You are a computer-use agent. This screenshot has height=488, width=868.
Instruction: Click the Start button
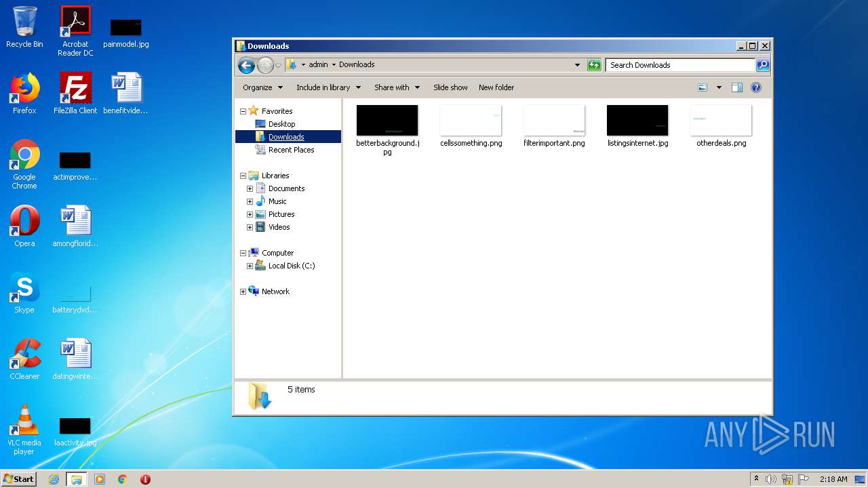pyautogui.click(x=18, y=479)
